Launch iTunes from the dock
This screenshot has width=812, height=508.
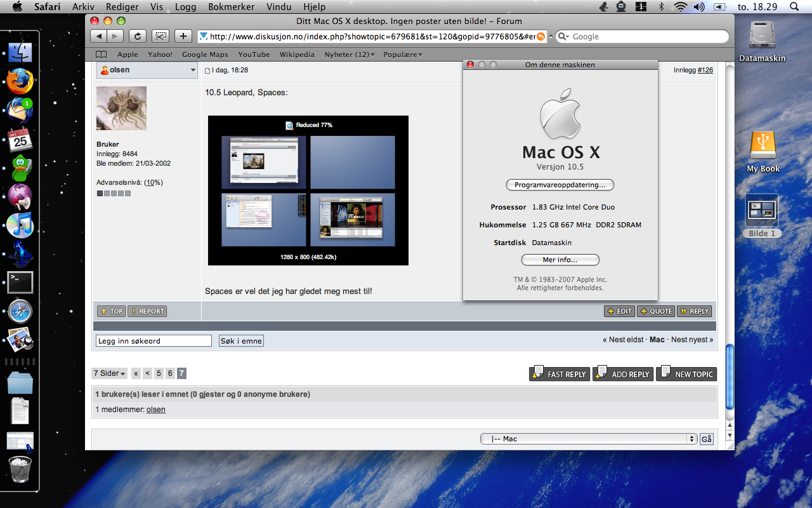pyautogui.click(x=20, y=225)
